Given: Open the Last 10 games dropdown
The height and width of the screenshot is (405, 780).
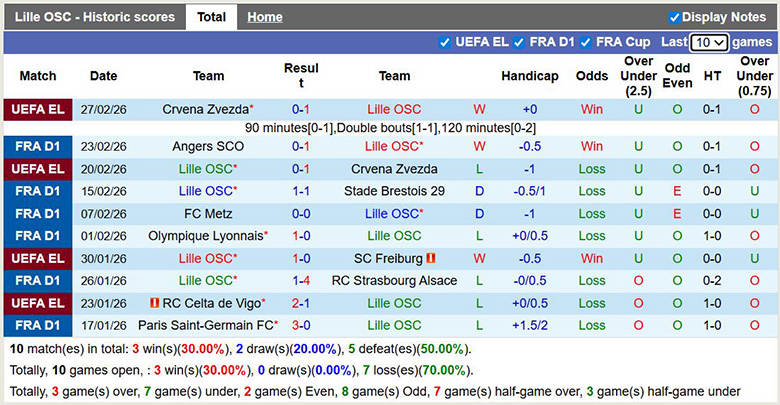Looking at the screenshot, I should coord(709,42).
